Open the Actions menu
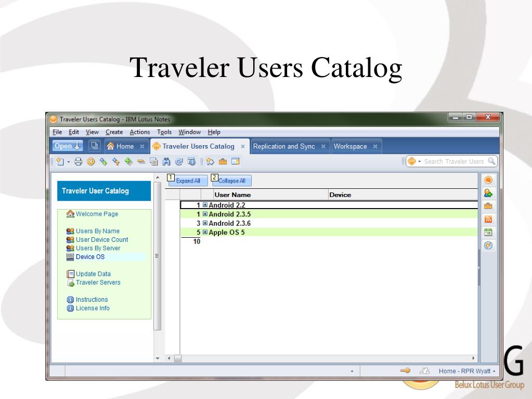This screenshot has height=399, width=532. pos(139,132)
